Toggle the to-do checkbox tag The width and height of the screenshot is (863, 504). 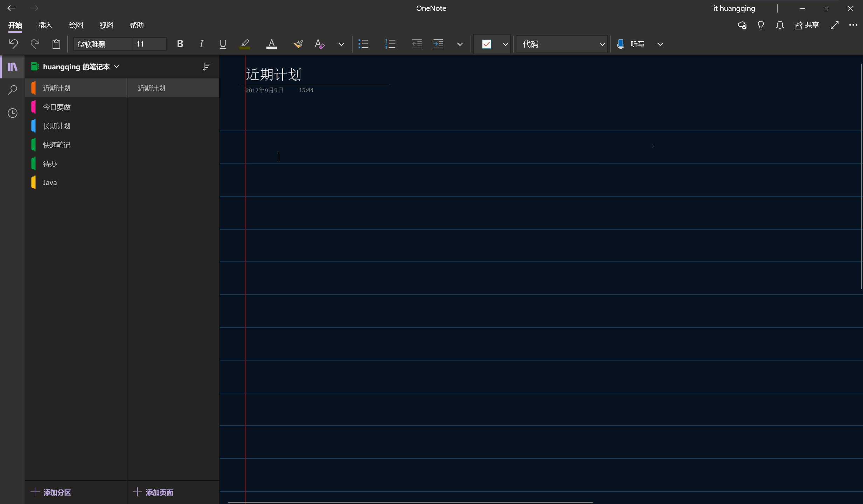click(486, 44)
